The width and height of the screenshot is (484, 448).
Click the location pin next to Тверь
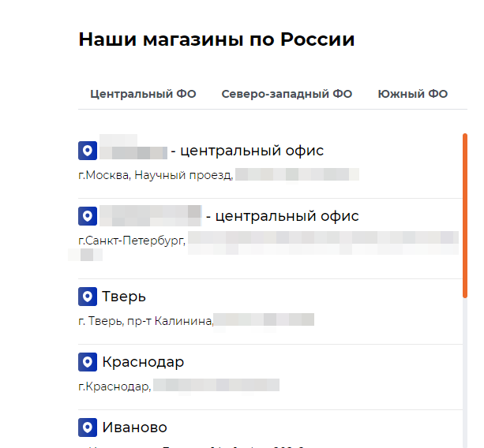click(x=88, y=297)
